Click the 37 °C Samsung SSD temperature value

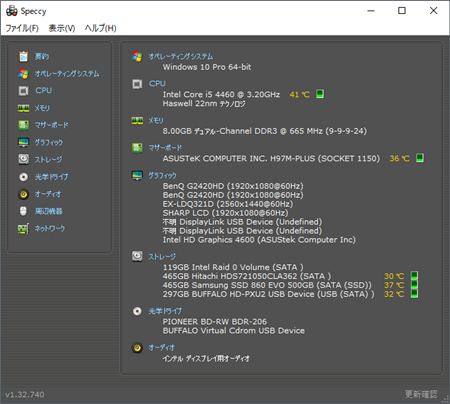394,285
